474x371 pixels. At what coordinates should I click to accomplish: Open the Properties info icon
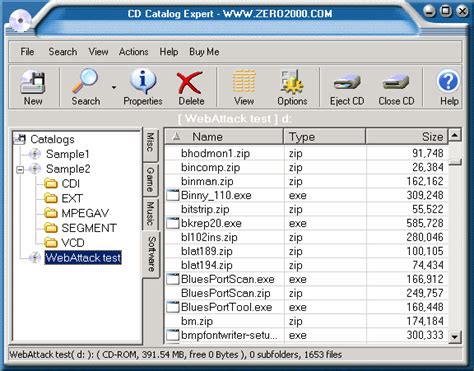point(143,81)
